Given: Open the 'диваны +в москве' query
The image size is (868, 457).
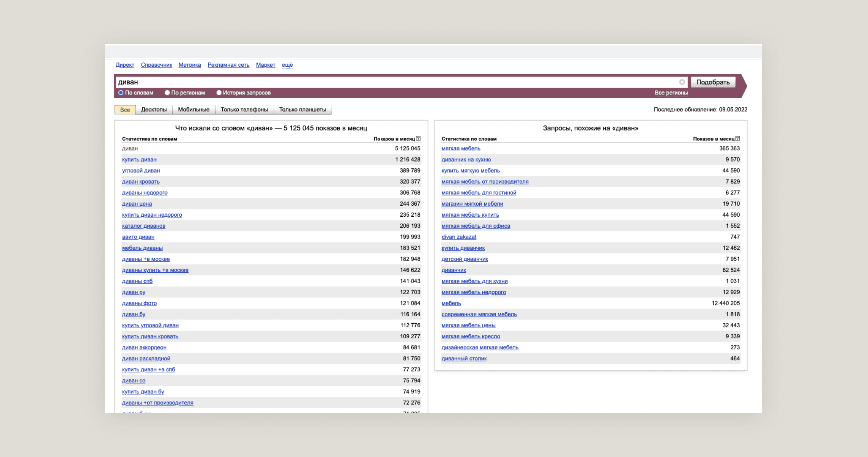Looking at the screenshot, I should point(146,259).
